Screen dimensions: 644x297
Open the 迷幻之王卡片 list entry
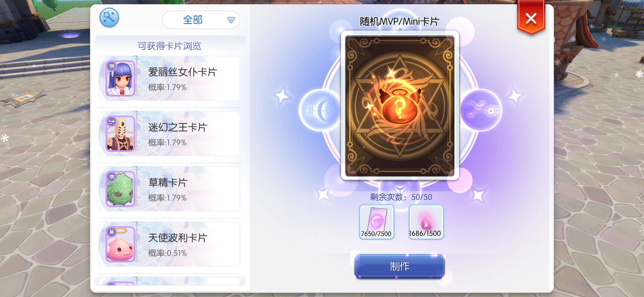pyautogui.click(x=169, y=134)
